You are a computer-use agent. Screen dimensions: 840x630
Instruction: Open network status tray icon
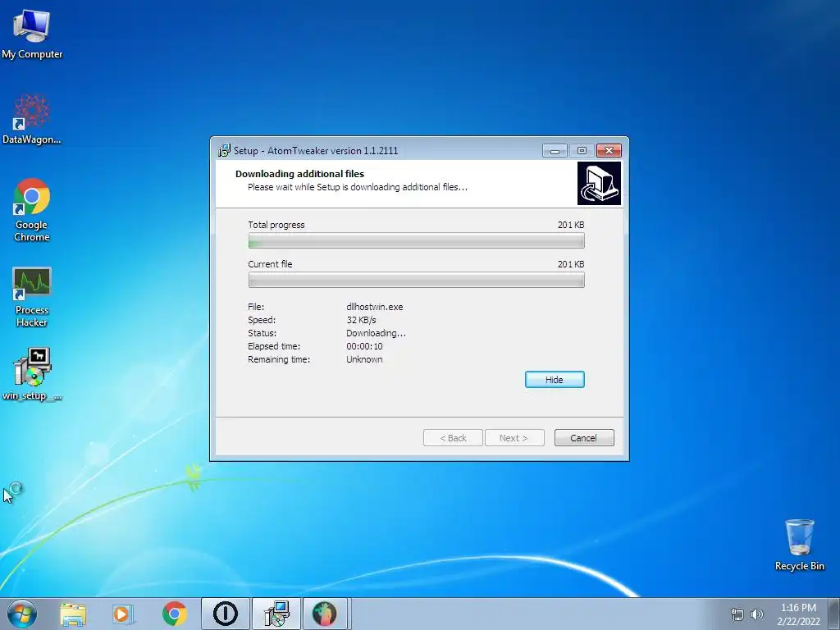coord(737,614)
